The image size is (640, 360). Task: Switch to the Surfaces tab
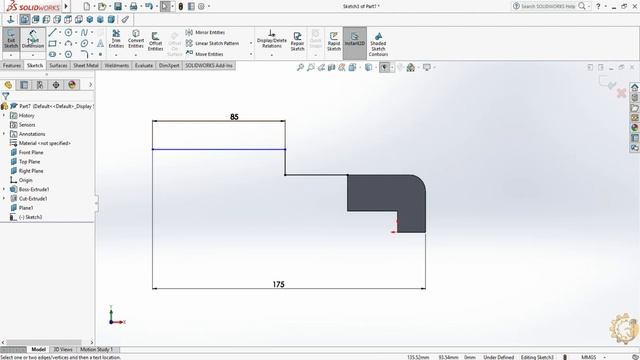pyautogui.click(x=58, y=65)
